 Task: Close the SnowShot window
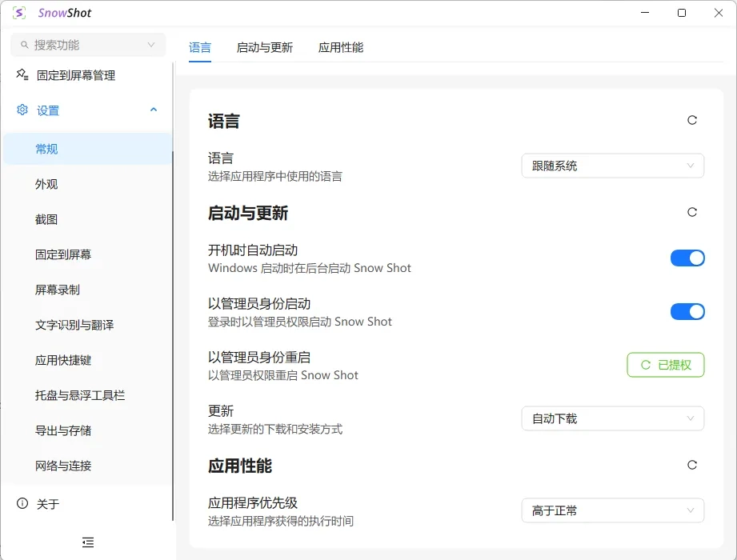click(x=719, y=13)
